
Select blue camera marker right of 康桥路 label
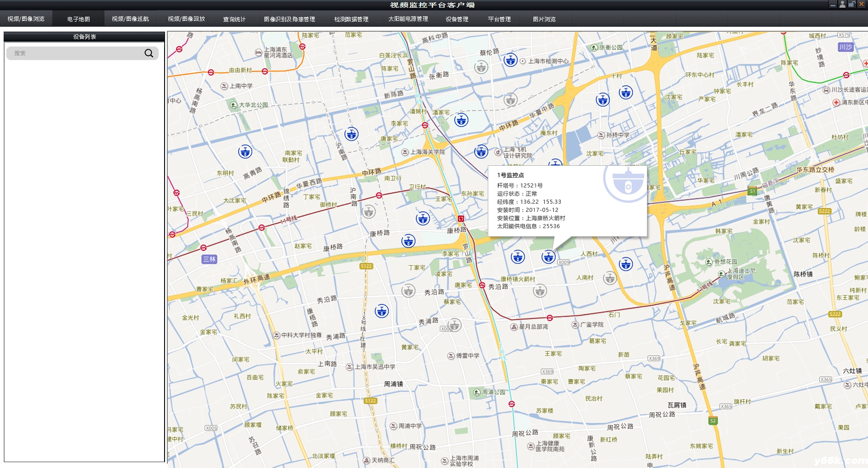(408, 241)
